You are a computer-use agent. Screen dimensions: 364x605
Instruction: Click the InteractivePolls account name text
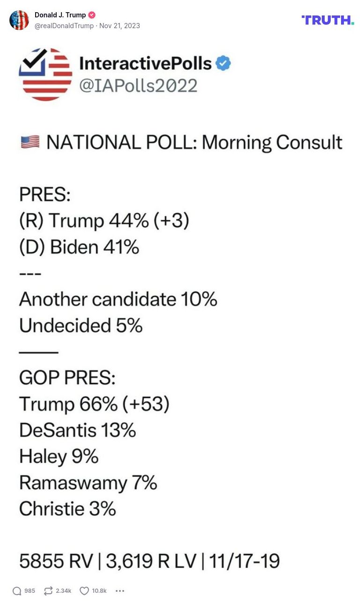[145, 63]
